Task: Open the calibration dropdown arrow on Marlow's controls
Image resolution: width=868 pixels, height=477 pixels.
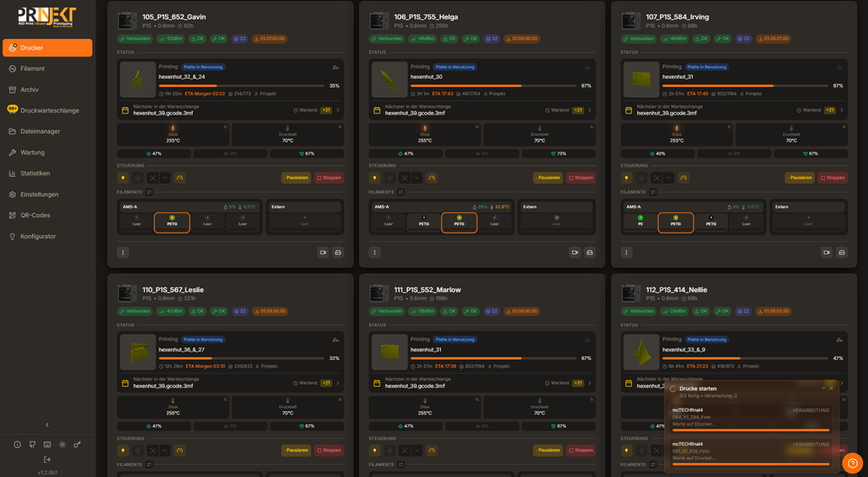Action: (x=417, y=450)
